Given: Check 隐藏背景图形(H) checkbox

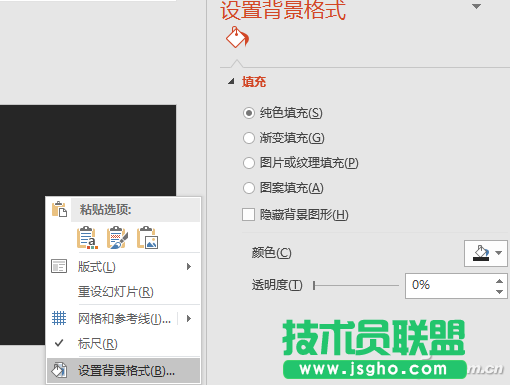Looking at the screenshot, I should pyautogui.click(x=248, y=214).
